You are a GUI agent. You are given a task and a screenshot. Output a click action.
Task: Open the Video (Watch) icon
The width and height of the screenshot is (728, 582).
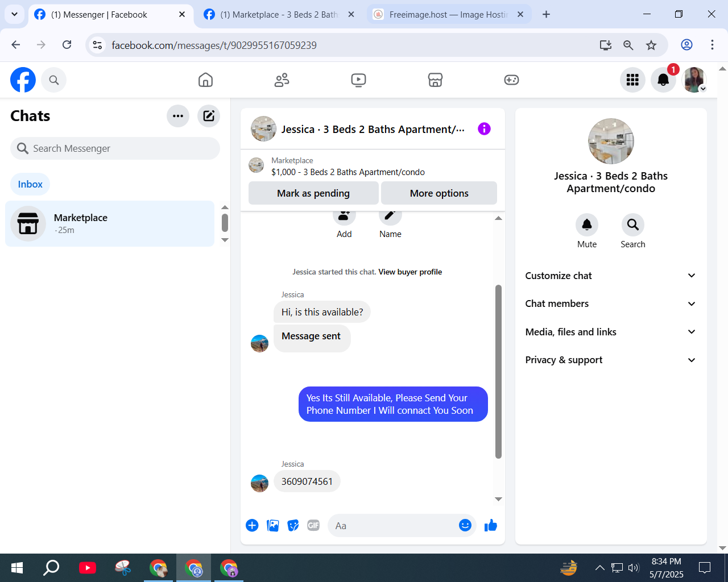(358, 80)
